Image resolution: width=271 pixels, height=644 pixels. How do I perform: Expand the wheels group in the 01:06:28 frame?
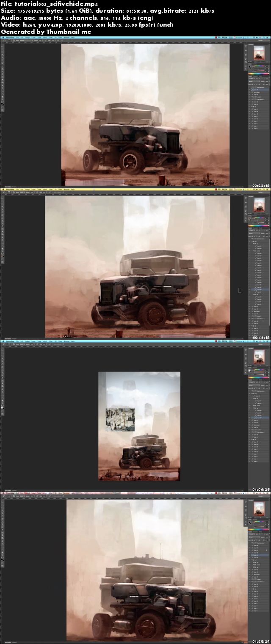click(x=253, y=406)
